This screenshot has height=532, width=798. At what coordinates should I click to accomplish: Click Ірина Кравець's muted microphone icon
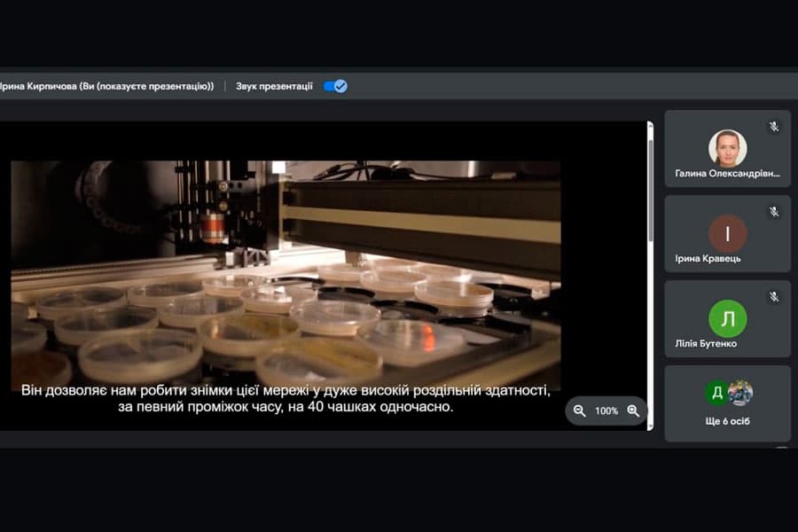click(x=773, y=212)
